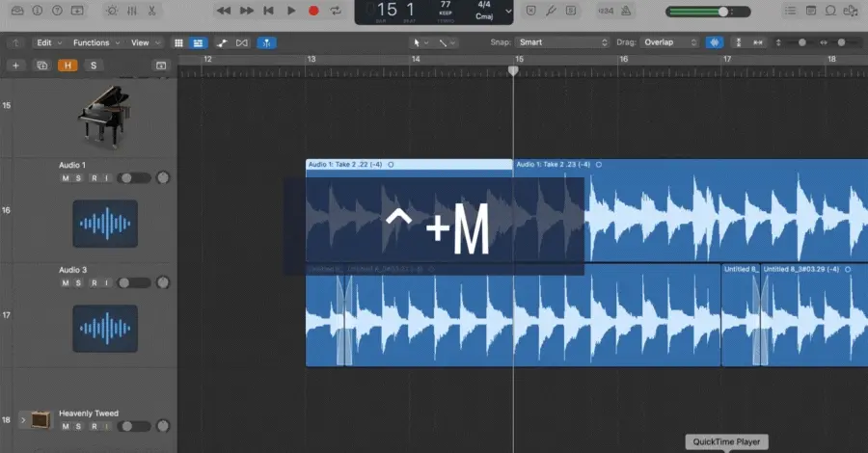Go to beginning of project

point(268,11)
